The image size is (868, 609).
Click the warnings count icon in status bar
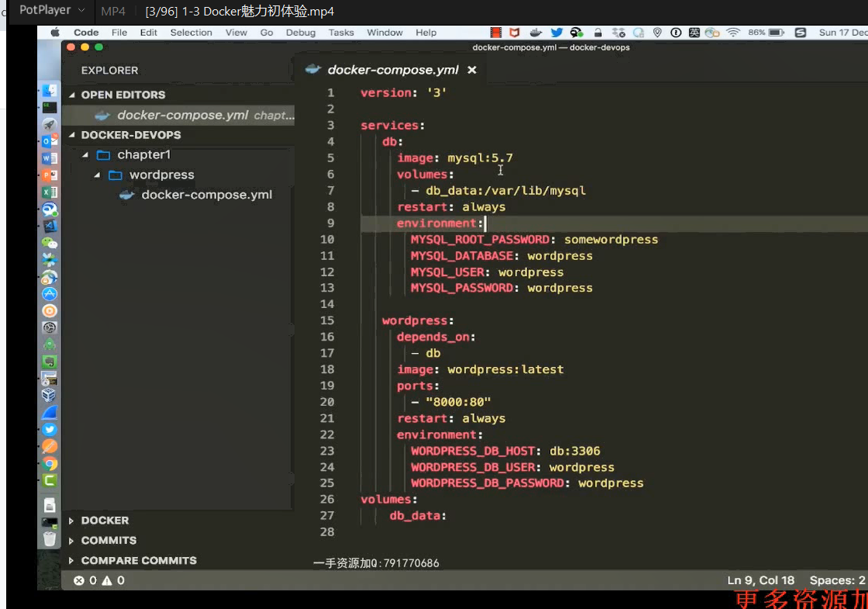(107, 580)
